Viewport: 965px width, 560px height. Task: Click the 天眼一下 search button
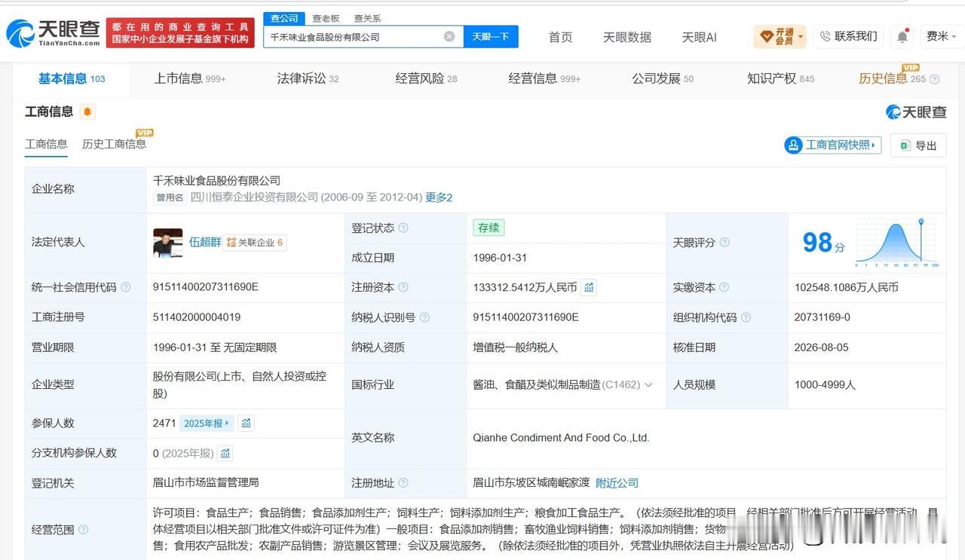tap(491, 36)
